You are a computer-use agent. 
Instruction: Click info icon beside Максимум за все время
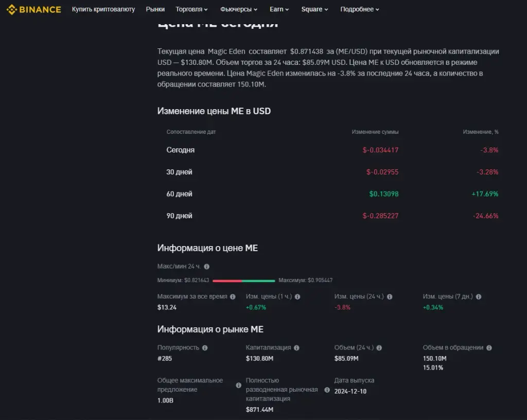coord(233,296)
